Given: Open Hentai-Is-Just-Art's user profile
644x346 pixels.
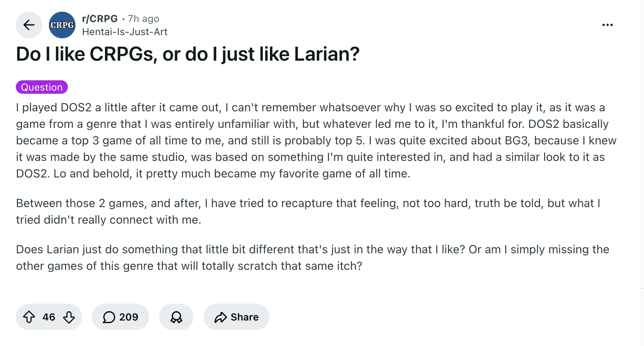Looking at the screenshot, I should (x=125, y=32).
